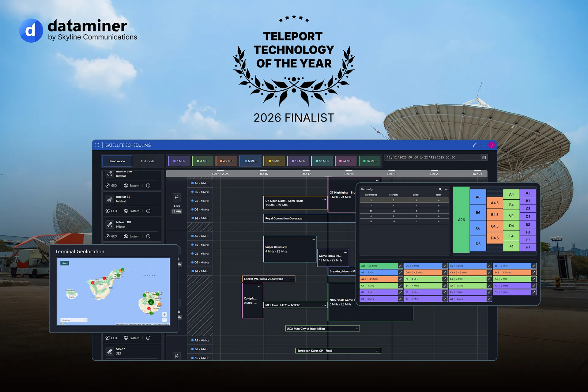Viewport: 588px width, 392px height.
Task: Open the Plan configs ellipsis menu
Action: pos(446,189)
